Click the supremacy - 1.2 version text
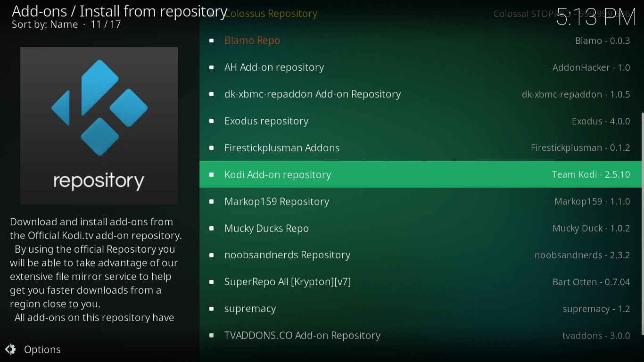This screenshot has height=362, width=644. click(596, 309)
